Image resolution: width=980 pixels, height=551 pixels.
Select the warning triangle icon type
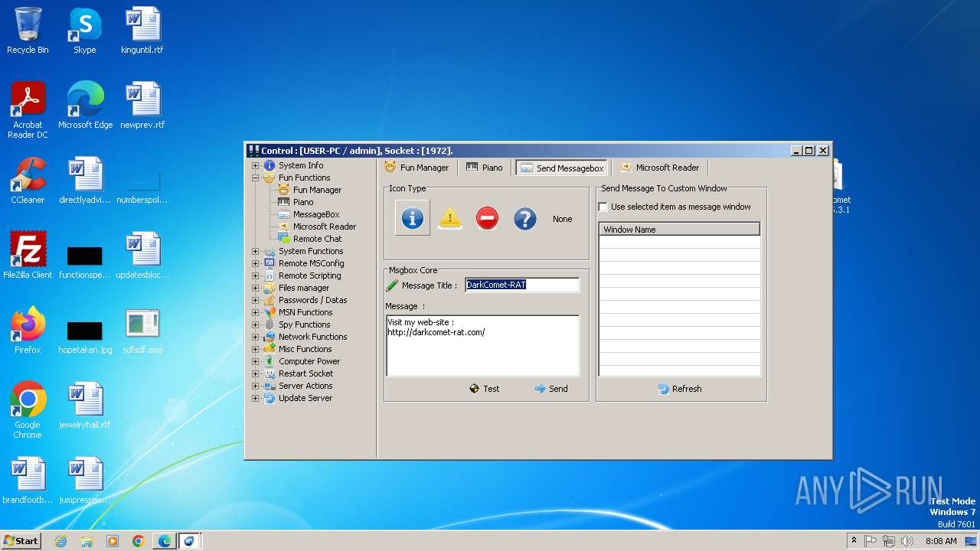(x=450, y=218)
